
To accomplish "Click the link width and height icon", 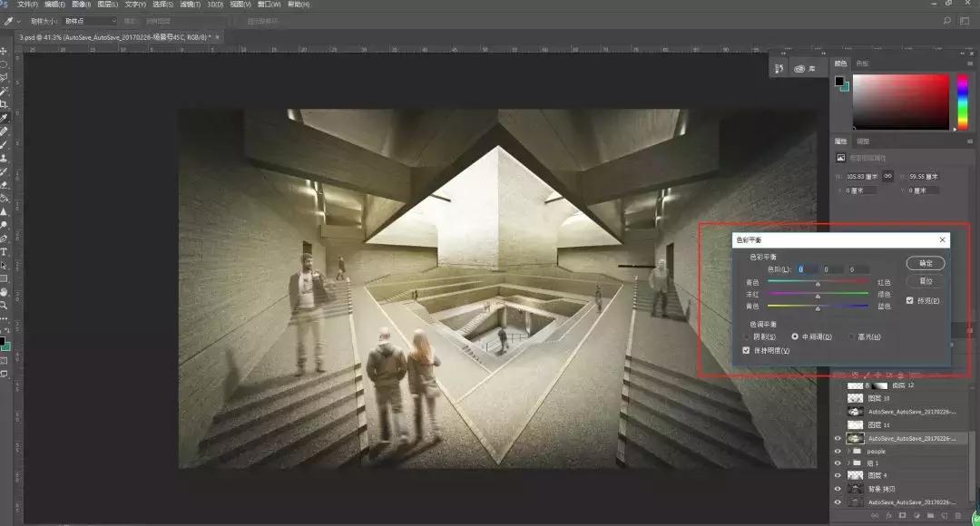I will pos(887,176).
